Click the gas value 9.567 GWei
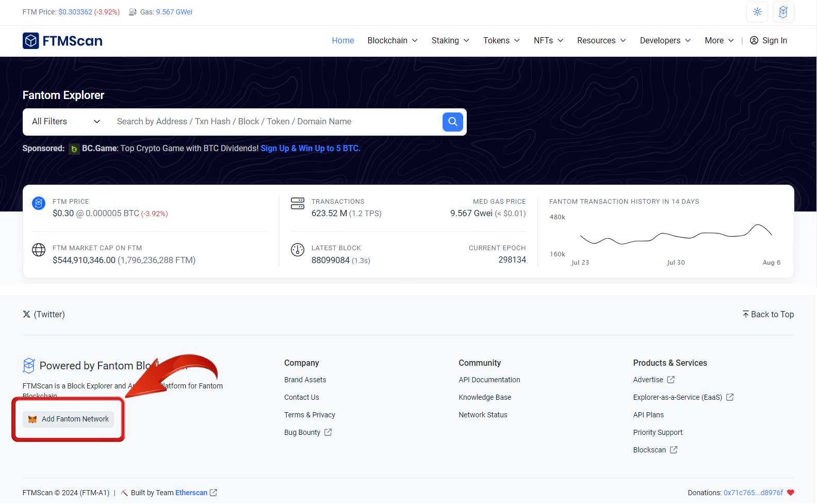Viewport: 817px width, 504px height. pos(174,12)
